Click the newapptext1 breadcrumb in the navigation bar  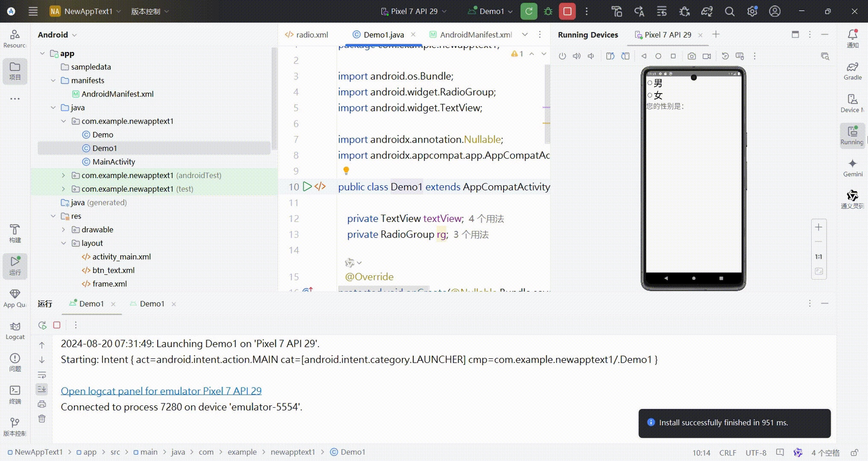(293, 452)
